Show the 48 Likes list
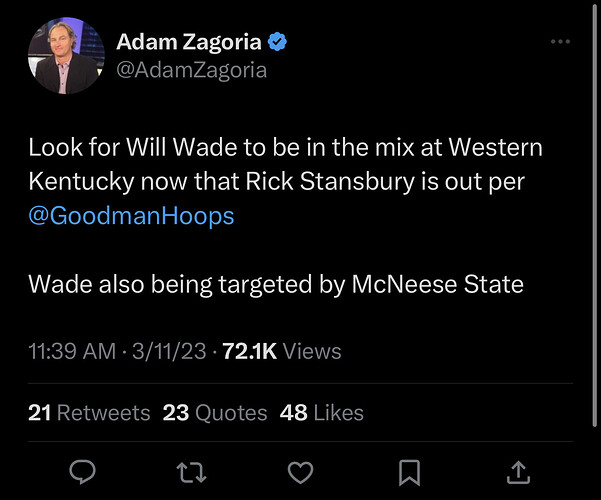 [322, 412]
